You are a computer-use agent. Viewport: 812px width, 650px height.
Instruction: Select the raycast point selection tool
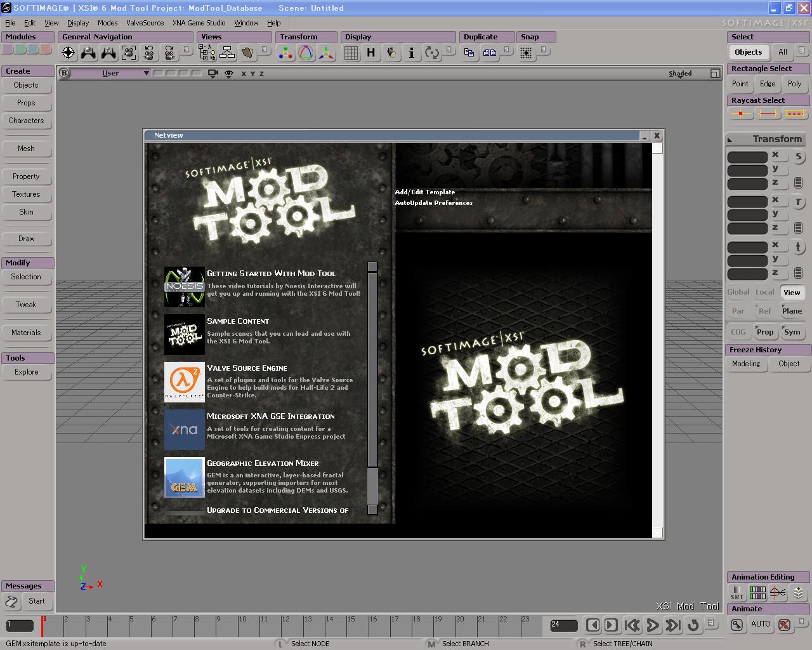point(740,114)
